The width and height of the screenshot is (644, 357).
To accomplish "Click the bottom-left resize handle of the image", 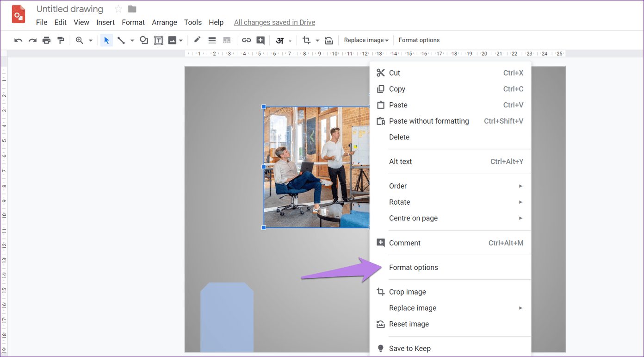I will [264, 227].
